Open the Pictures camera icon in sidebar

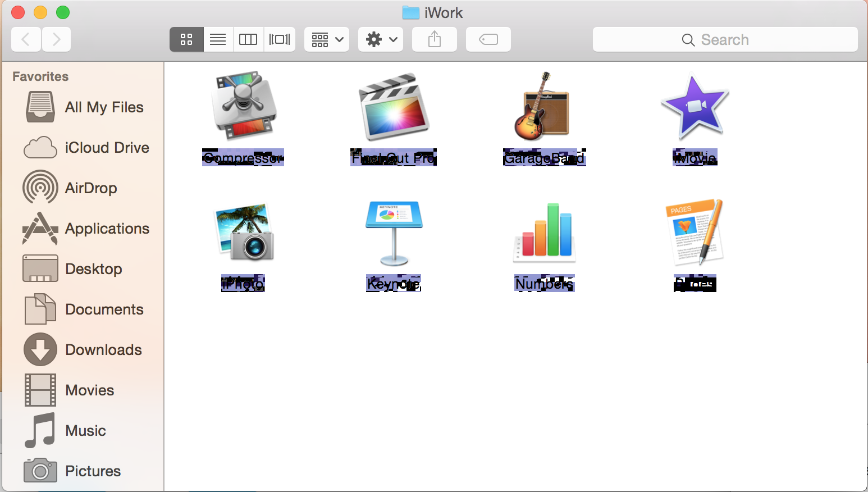[x=40, y=471]
